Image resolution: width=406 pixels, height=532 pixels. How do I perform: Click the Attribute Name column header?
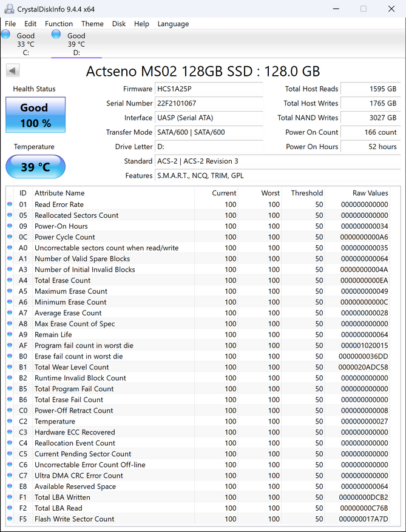click(x=113, y=193)
